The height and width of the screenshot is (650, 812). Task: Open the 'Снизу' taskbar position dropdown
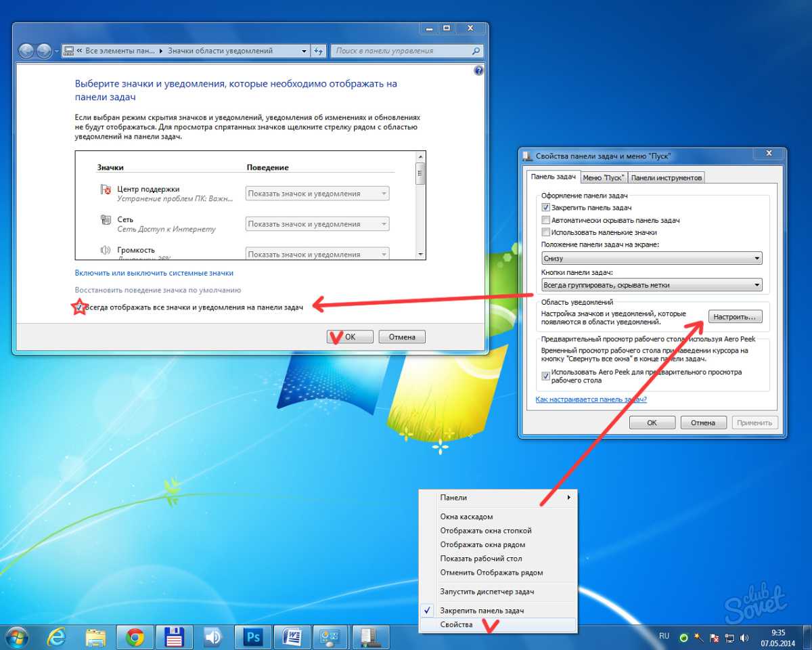tap(652, 258)
